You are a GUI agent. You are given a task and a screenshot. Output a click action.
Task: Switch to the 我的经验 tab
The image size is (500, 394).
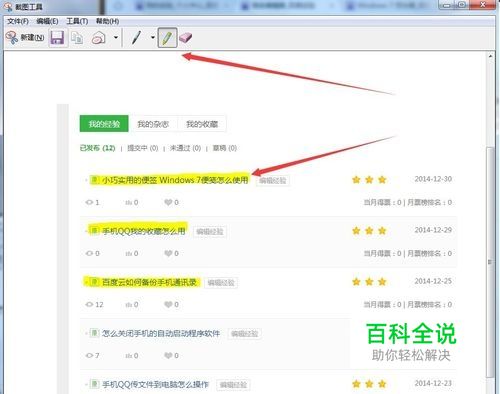[104, 124]
